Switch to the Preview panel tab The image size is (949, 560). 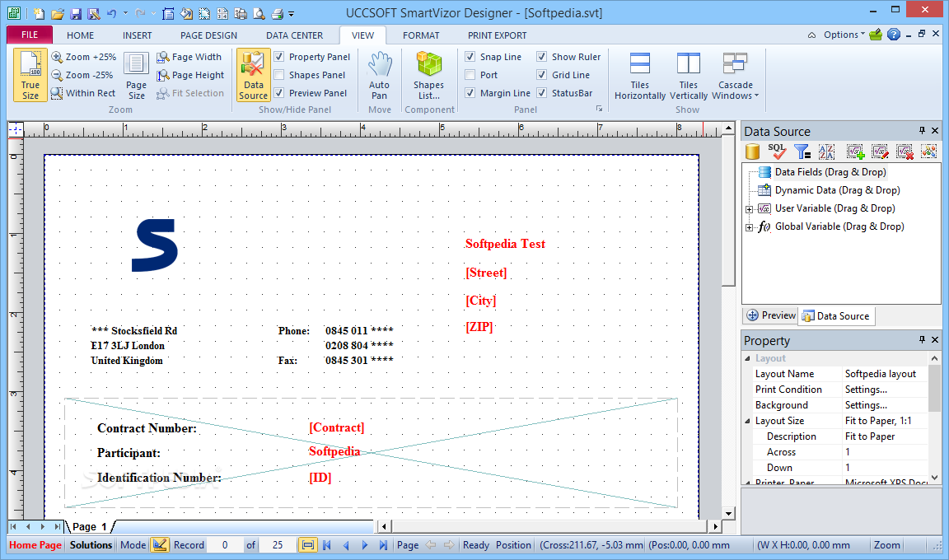[x=770, y=315]
